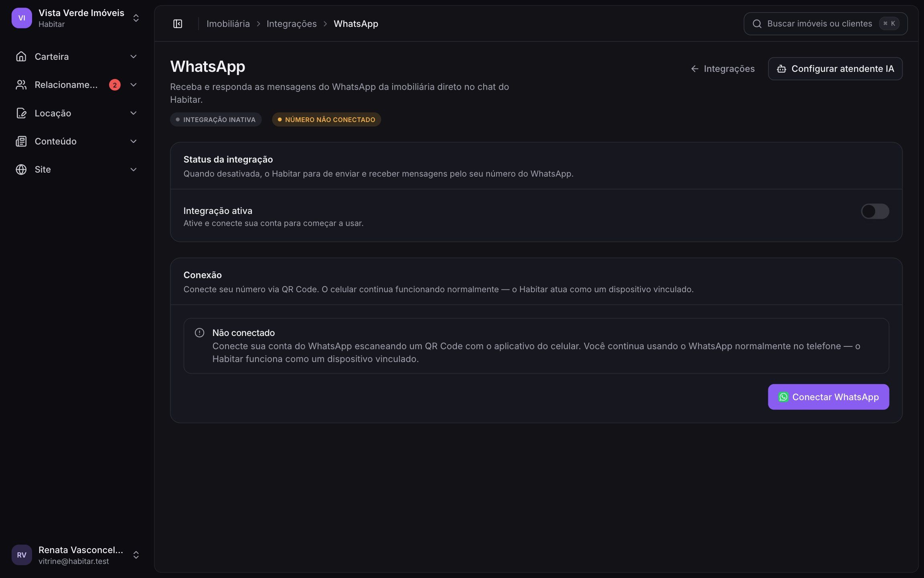Click the Carteira home icon
The image size is (924, 578).
click(21, 57)
